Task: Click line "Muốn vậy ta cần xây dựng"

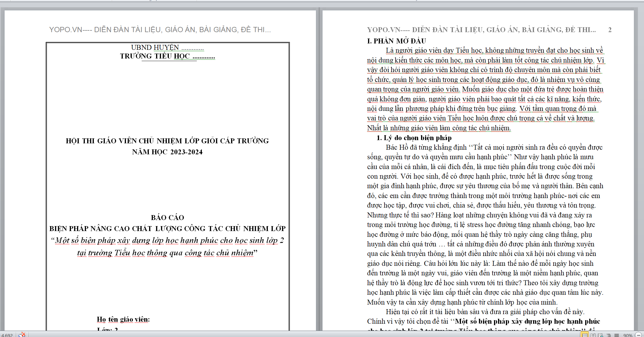Action: tap(462, 302)
